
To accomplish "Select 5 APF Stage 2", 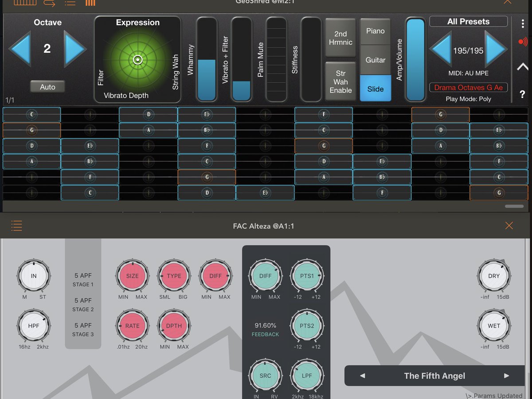I will pyautogui.click(x=83, y=305).
